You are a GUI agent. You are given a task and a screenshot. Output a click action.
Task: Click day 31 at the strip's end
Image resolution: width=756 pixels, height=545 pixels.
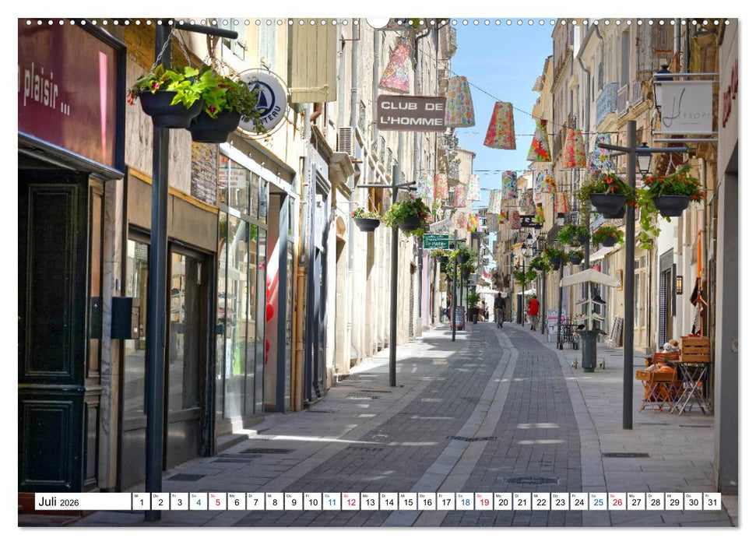pyautogui.click(x=712, y=501)
